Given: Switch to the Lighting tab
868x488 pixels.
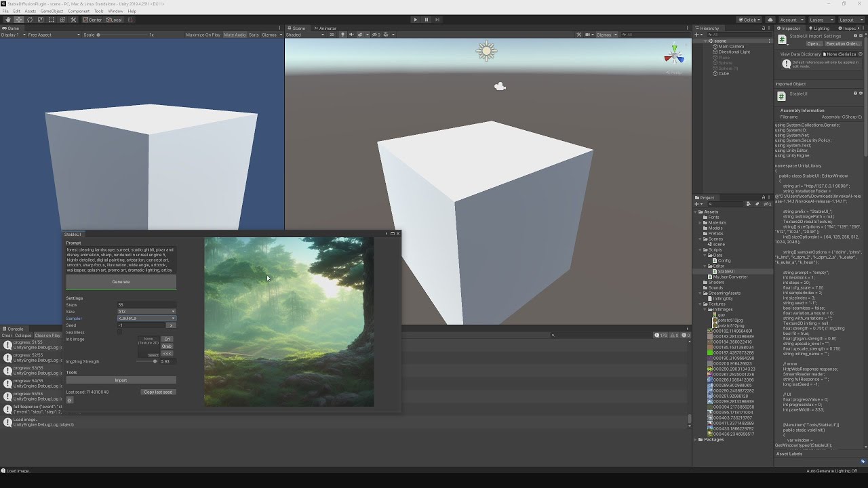Looking at the screenshot, I should point(819,28).
